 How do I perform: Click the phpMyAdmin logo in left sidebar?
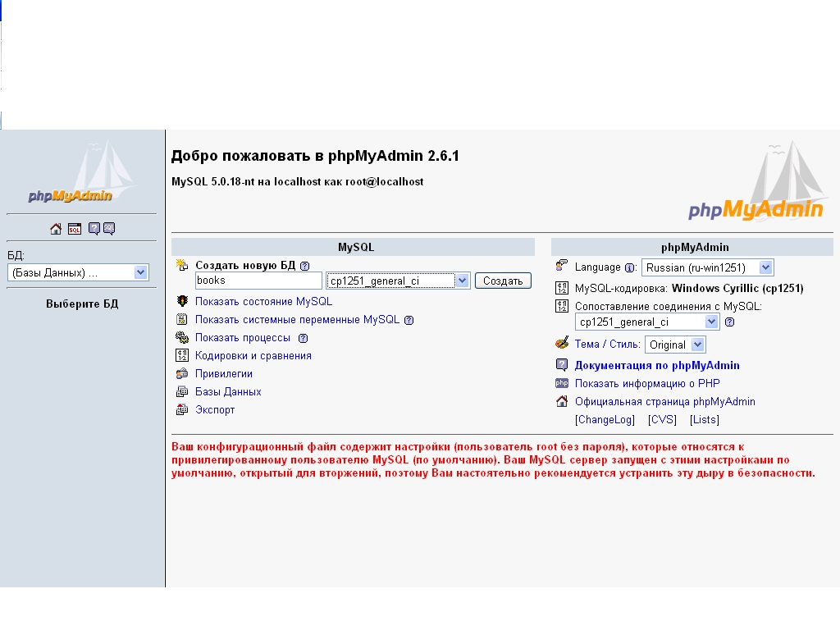82,172
